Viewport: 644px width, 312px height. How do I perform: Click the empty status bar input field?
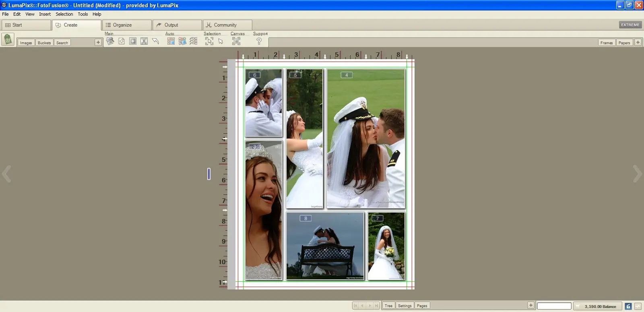click(x=554, y=306)
